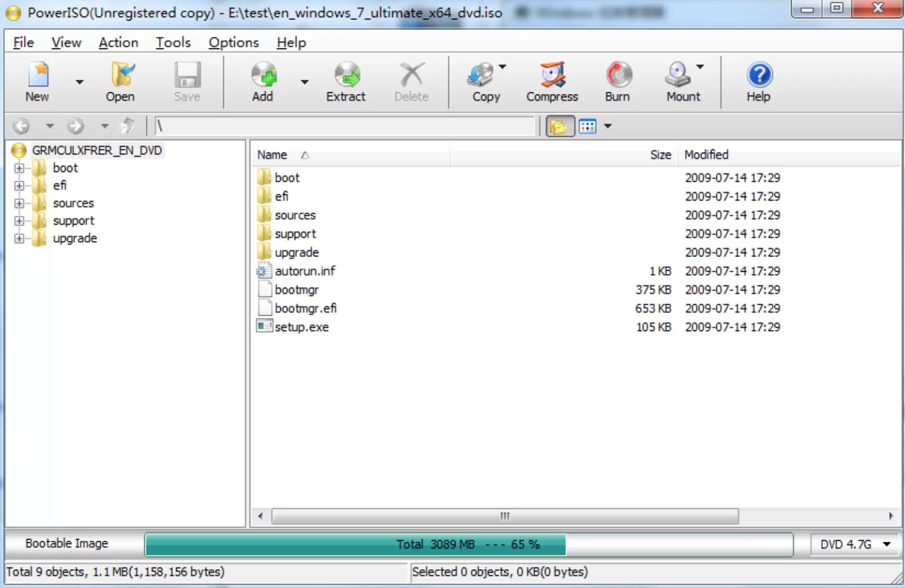This screenshot has height=588, width=905.
Task: Select GRMCULXFRER_EN_DVD root tree node
Action: pyautogui.click(x=97, y=150)
